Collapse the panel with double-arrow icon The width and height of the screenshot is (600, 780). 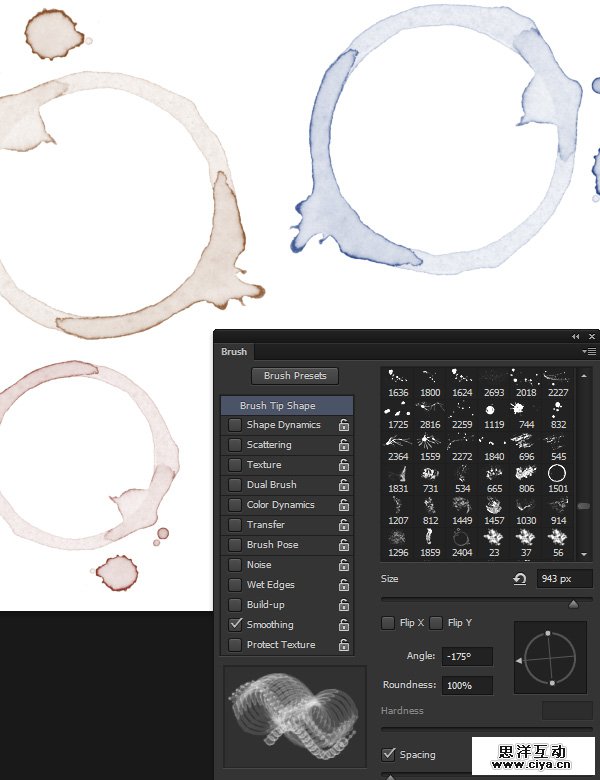575,337
